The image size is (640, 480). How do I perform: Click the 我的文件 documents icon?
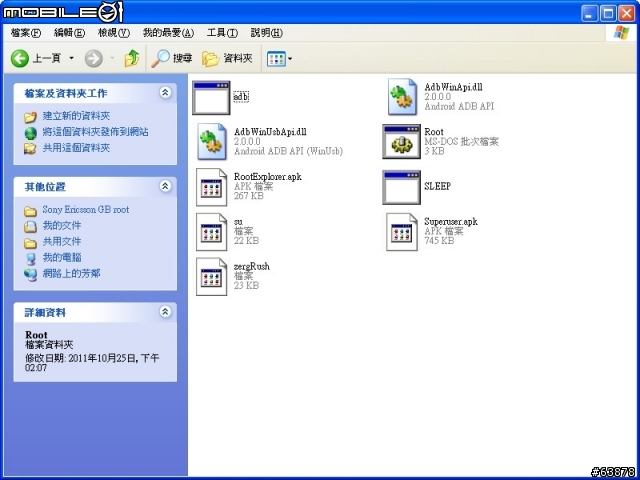tap(30, 226)
